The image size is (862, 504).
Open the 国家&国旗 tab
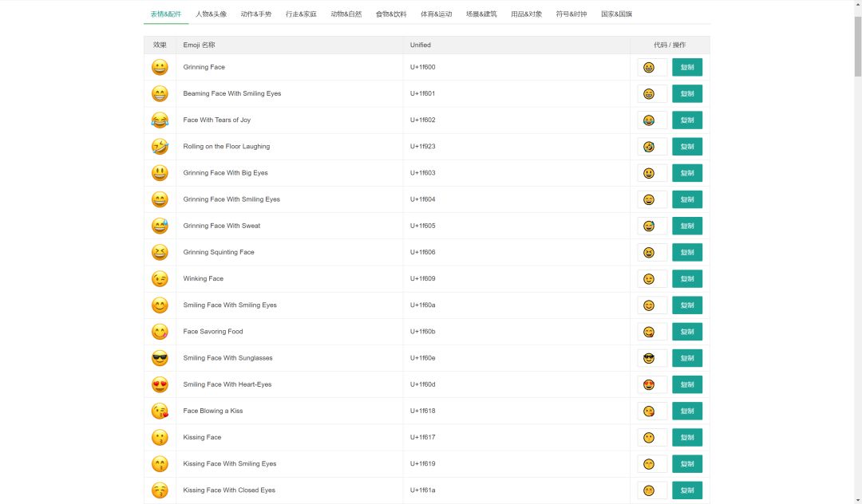point(617,14)
